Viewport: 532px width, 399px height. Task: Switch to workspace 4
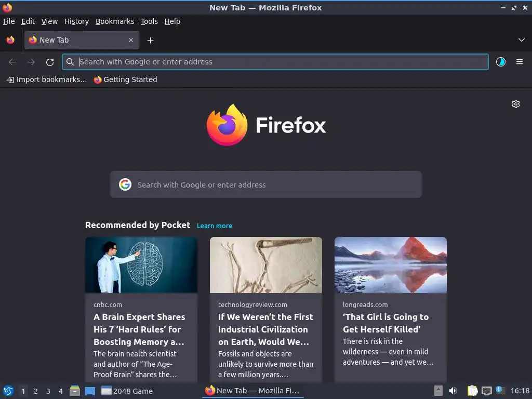(x=61, y=391)
